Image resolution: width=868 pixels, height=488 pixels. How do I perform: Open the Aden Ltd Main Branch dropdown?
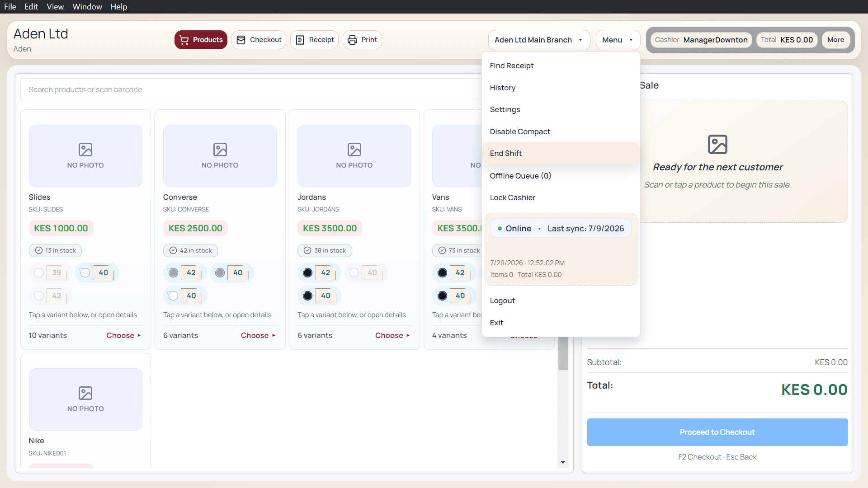tap(539, 40)
